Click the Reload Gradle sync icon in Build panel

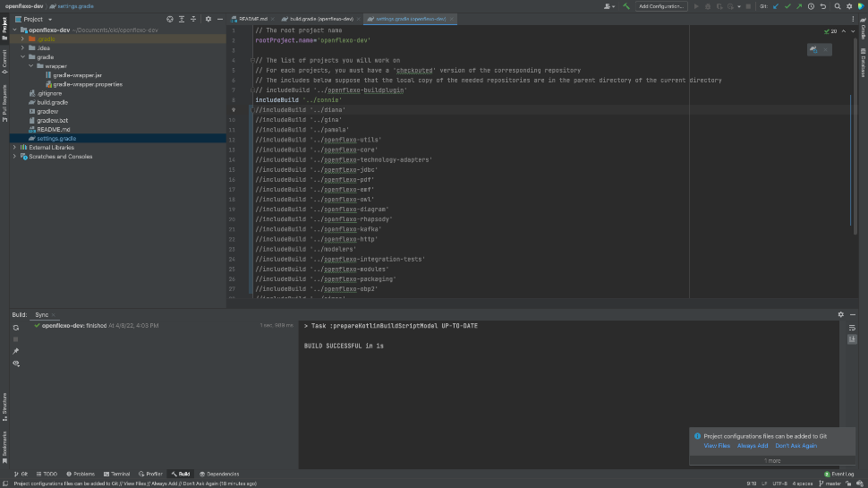coord(16,328)
